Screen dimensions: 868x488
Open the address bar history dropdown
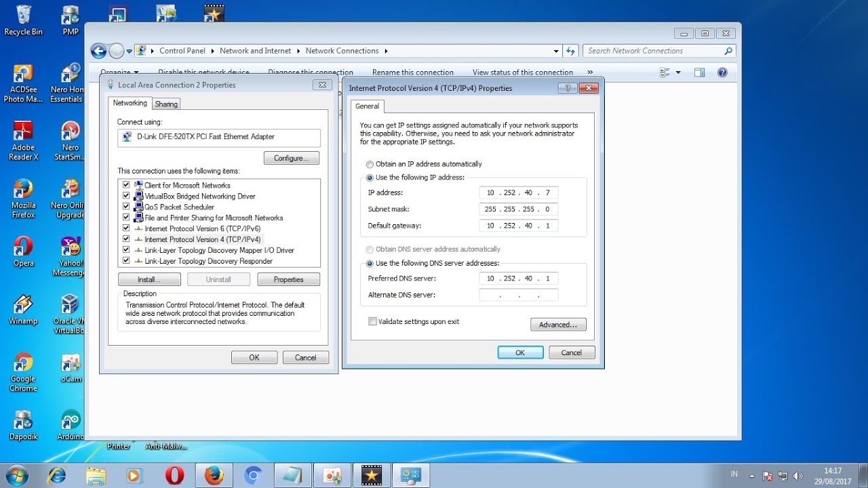556,51
